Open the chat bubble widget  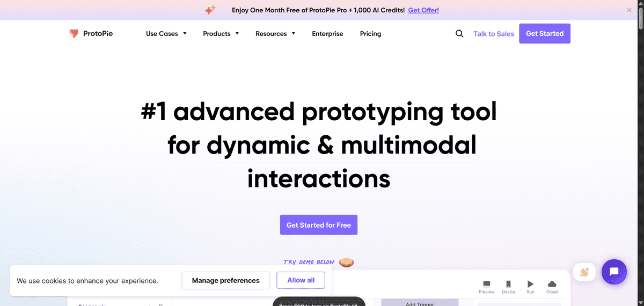614,272
